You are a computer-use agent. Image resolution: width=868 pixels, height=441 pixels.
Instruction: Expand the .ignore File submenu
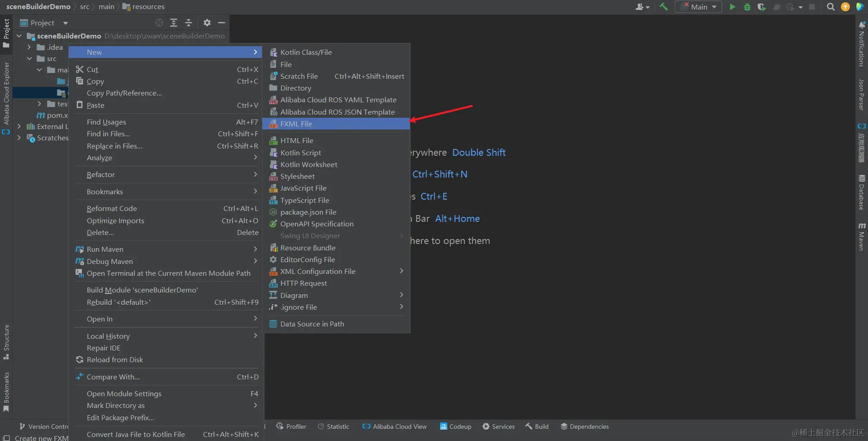coord(336,307)
